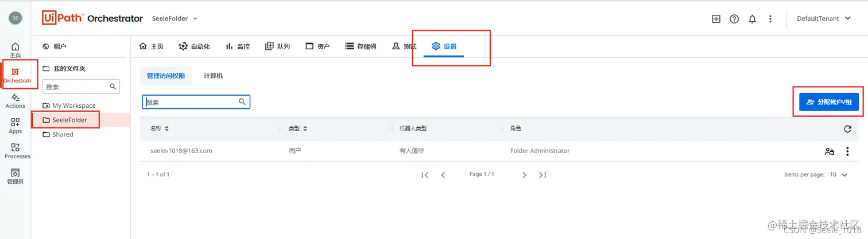Screen dimensions: 868x239
Task: Switch to the 测试 tab
Action: 404,46
